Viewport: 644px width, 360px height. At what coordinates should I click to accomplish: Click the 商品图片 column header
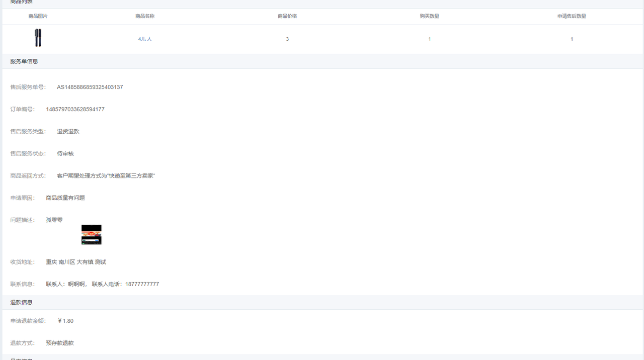(38, 16)
